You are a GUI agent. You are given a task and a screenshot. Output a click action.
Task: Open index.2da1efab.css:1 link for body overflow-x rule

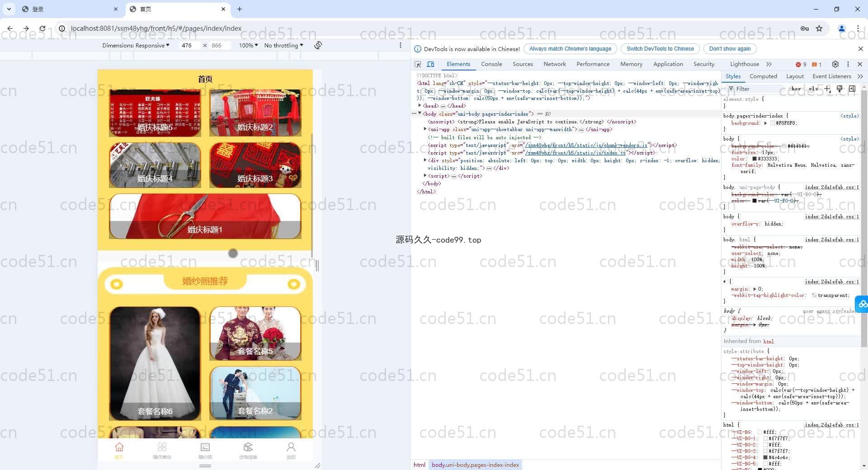click(x=832, y=216)
